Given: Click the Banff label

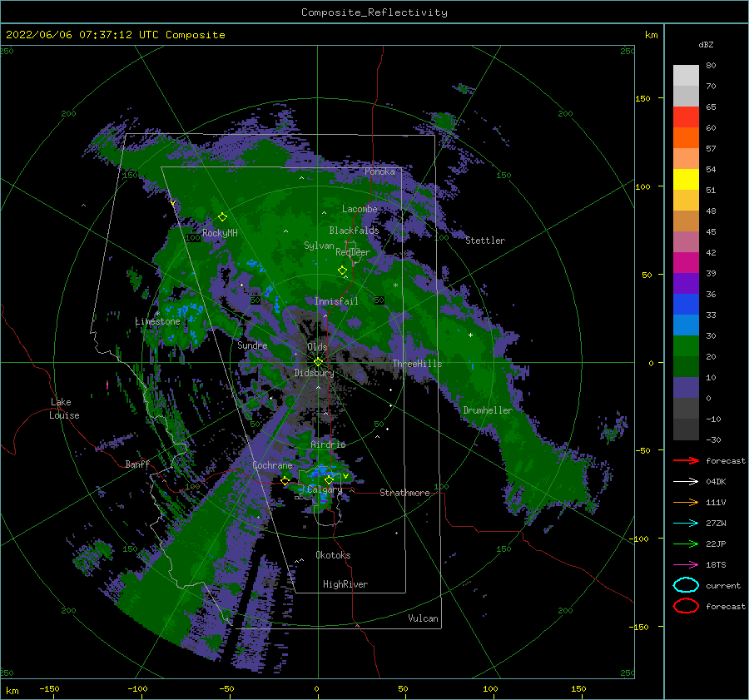Looking at the screenshot, I should 137,464.
